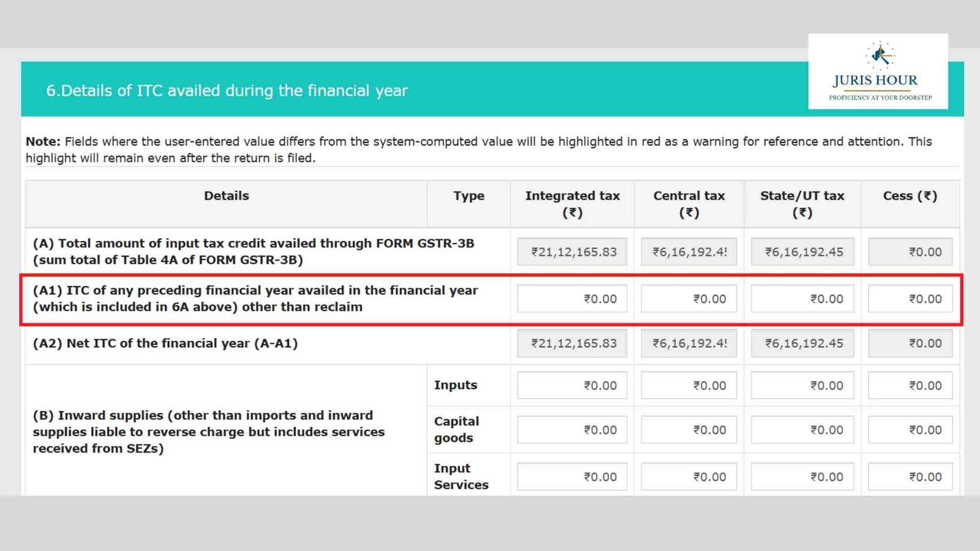Click Capital goods State/UT tax field
The image size is (980, 551).
click(802, 430)
